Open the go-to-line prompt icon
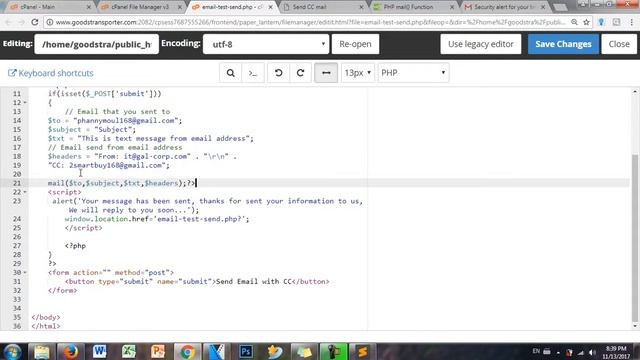Image resolution: width=640 pixels, height=360 pixels. coord(253,73)
